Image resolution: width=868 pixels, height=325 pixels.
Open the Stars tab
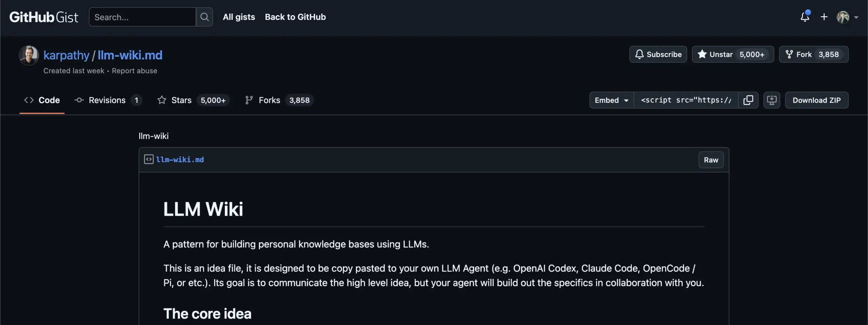click(181, 100)
